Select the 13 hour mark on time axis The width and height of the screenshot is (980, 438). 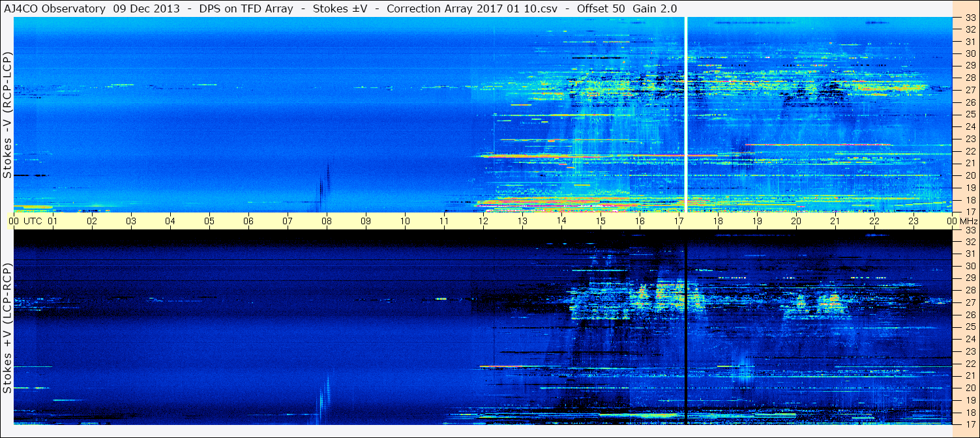click(522, 221)
